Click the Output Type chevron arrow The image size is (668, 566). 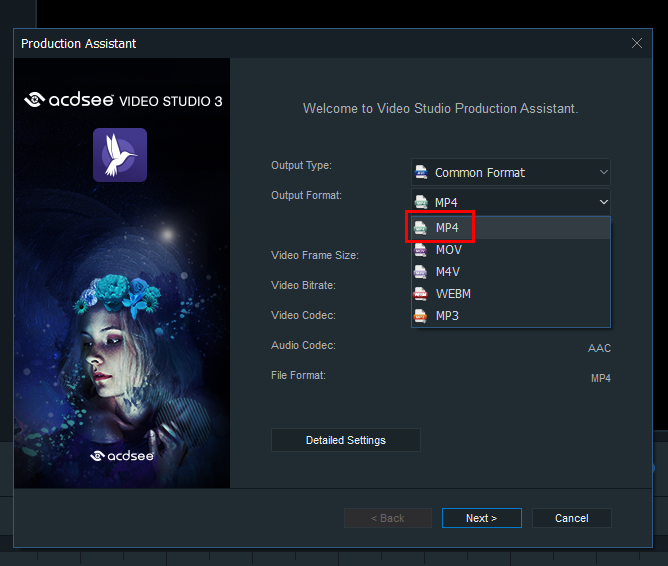point(603,172)
